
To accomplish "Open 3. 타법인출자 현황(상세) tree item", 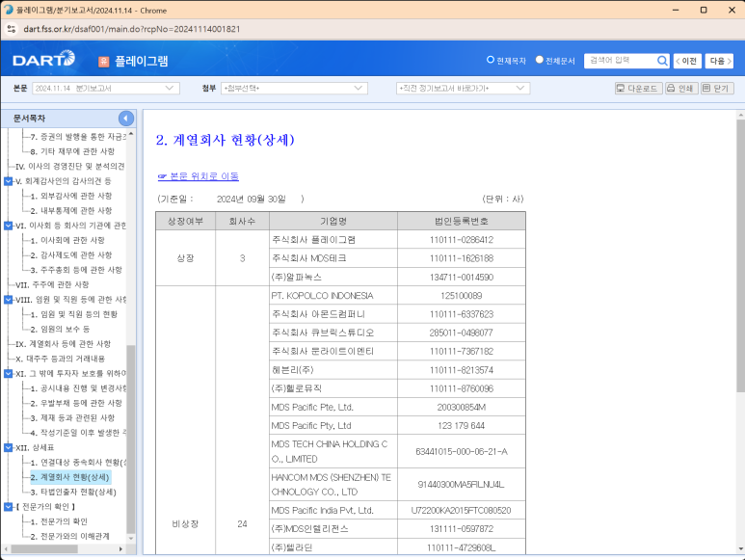I will (73, 492).
